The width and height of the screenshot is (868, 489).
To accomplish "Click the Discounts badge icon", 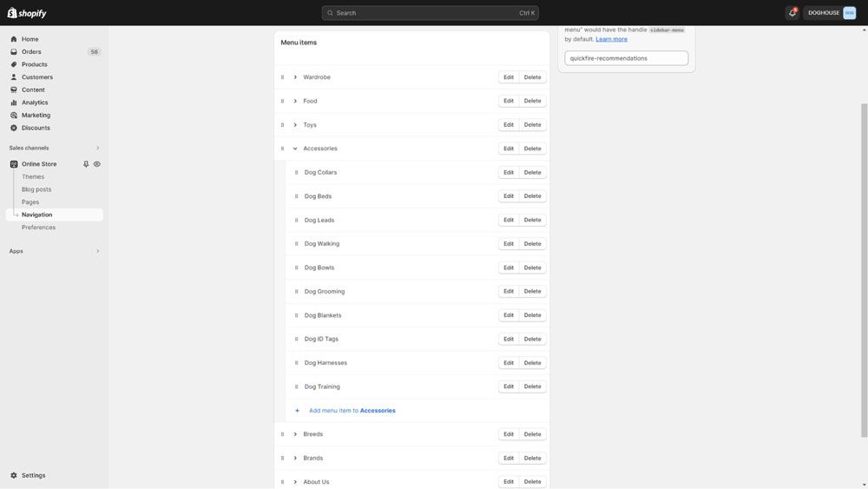I will click(14, 128).
